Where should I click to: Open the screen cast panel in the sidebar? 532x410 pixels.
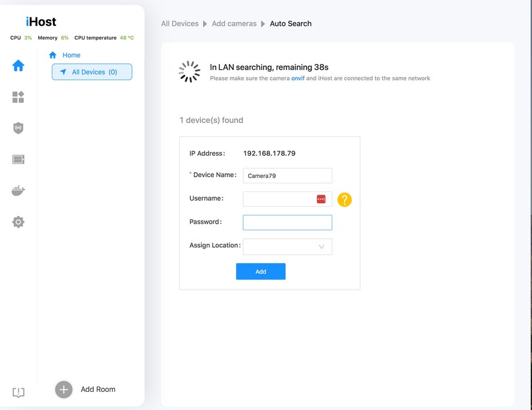(17, 159)
